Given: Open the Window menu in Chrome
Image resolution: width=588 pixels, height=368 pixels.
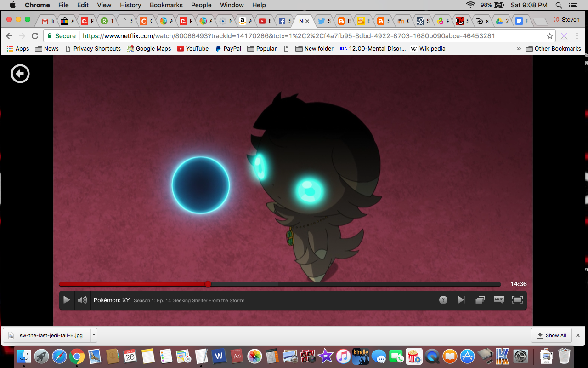Looking at the screenshot, I should point(232,5).
